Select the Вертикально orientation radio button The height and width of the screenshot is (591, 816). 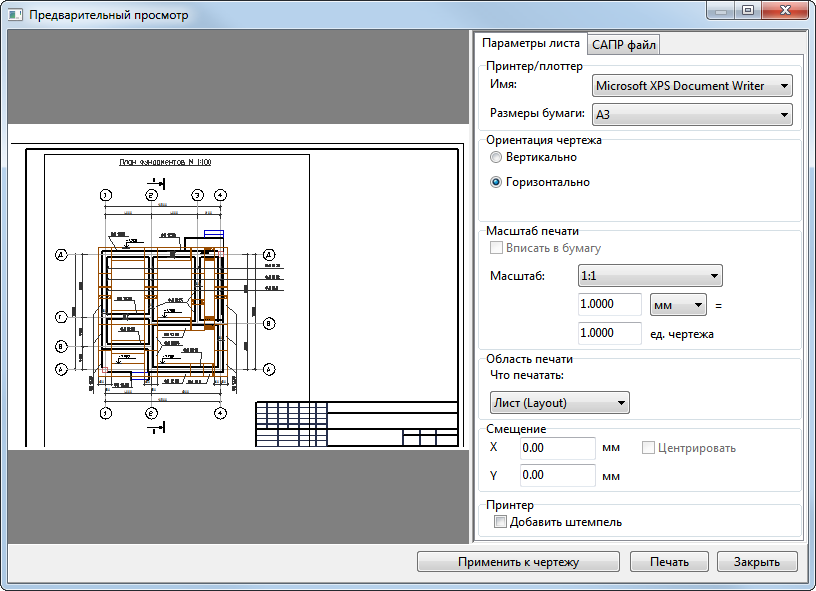[x=496, y=158]
